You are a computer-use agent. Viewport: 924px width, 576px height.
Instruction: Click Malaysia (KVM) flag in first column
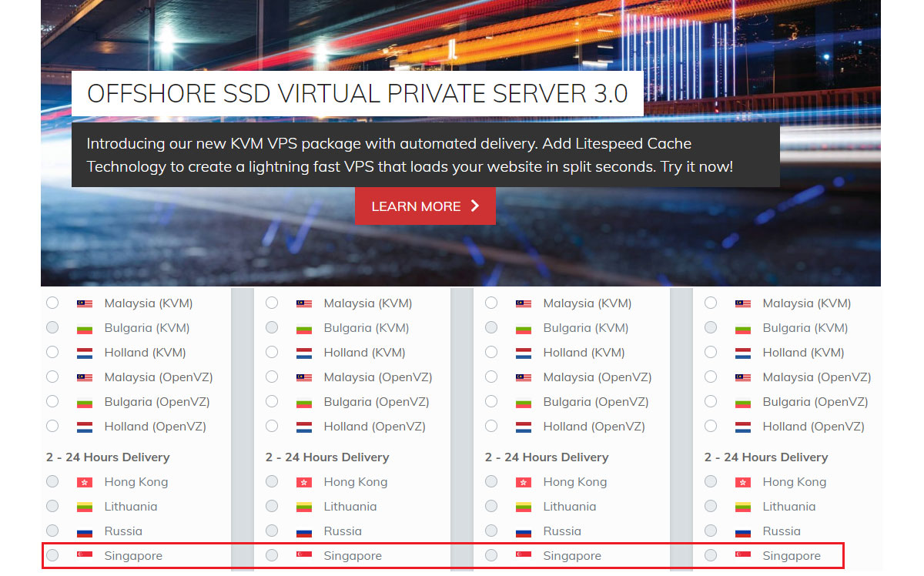(85, 304)
